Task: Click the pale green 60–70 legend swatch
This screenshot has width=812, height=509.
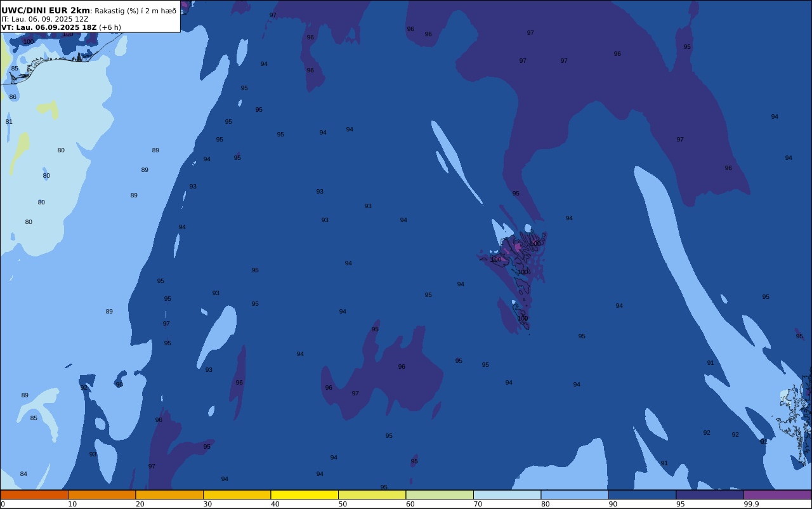Action: pos(440,494)
